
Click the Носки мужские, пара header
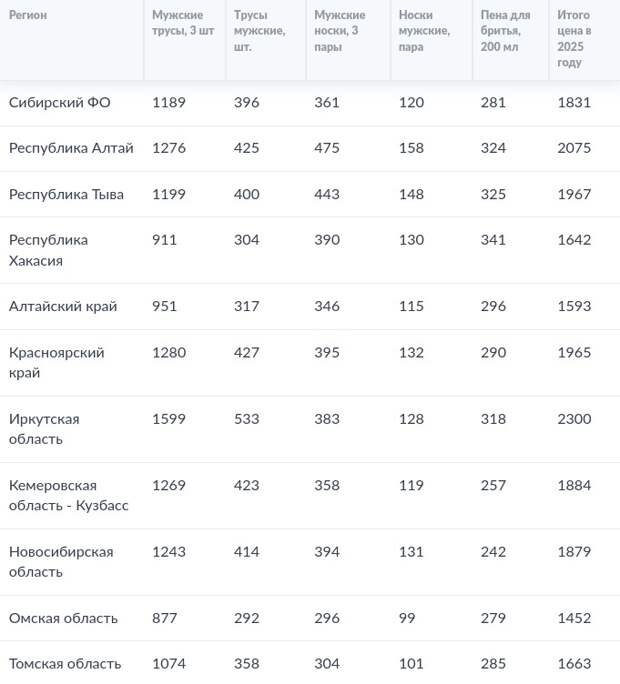point(424,31)
